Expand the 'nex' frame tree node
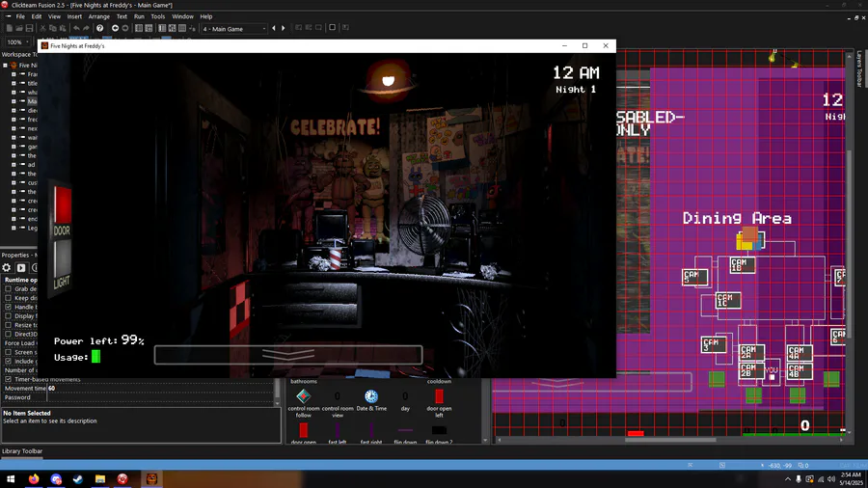 click(14, 128)
